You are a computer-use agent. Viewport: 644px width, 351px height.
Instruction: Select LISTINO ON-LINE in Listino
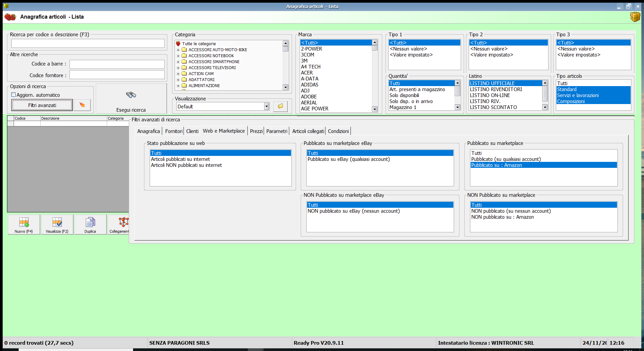(506, 95)
